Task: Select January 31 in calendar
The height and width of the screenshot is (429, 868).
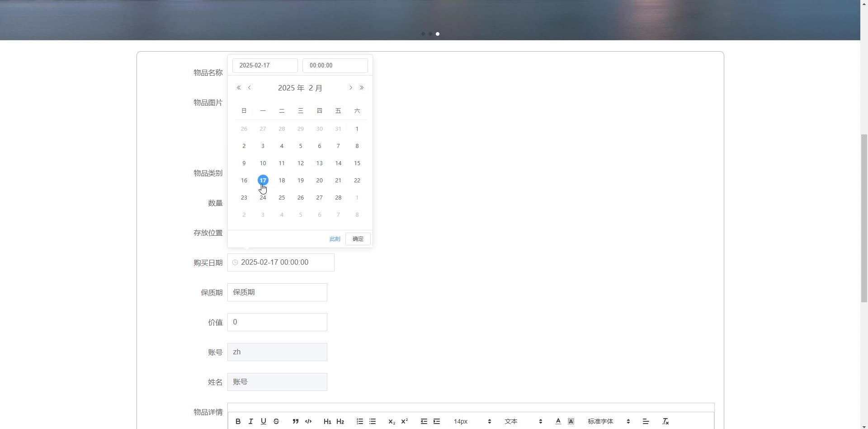Action: point(338,129)
